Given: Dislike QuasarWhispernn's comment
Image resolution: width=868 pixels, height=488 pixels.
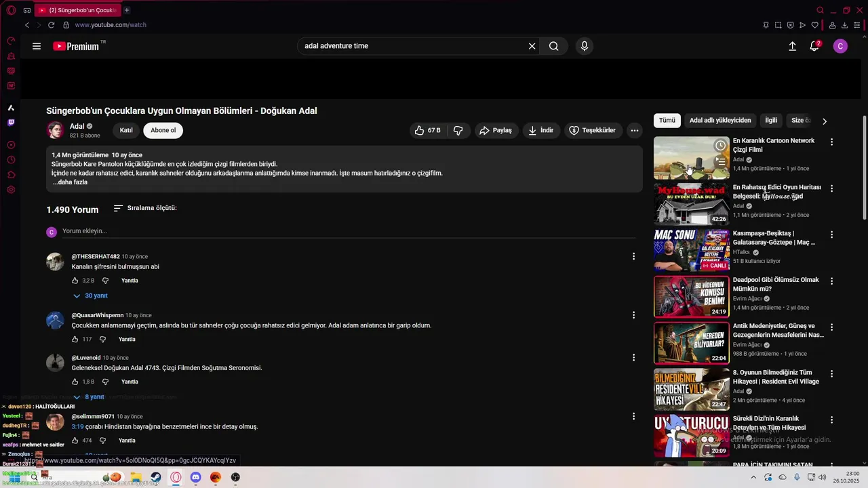Looking at the screenshot, I should (102, 339).
